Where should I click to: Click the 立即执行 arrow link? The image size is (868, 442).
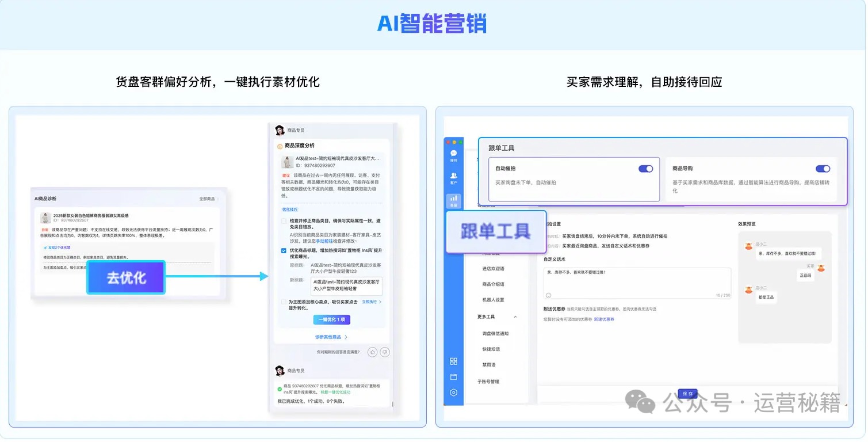372,302
